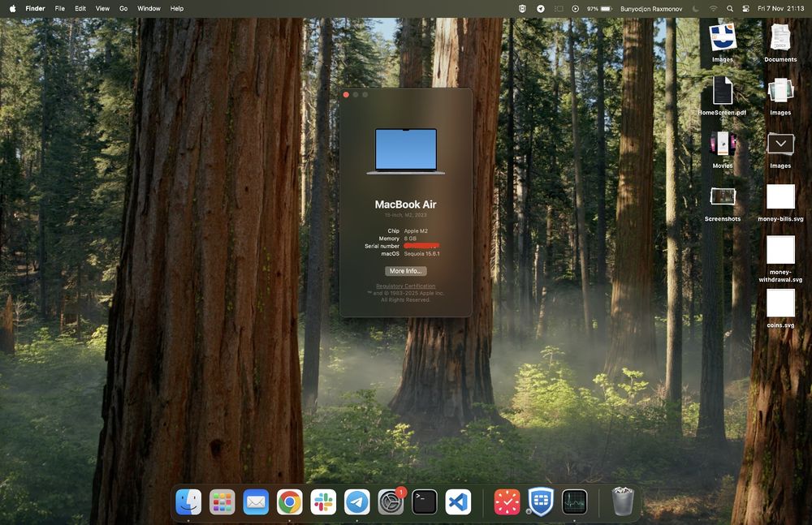Select the Images stack with blue U logo
Screen dimensions: 812x525
pos(723,42)
